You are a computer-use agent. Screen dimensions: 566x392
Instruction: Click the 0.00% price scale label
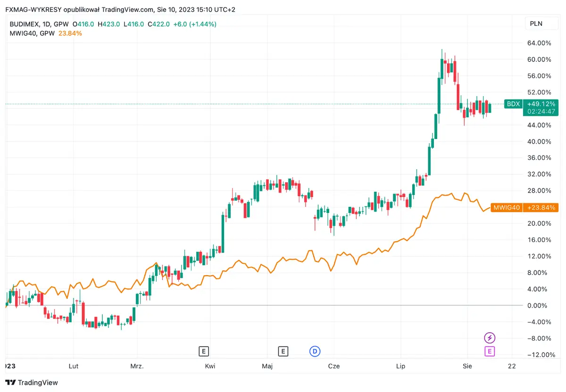539,305
